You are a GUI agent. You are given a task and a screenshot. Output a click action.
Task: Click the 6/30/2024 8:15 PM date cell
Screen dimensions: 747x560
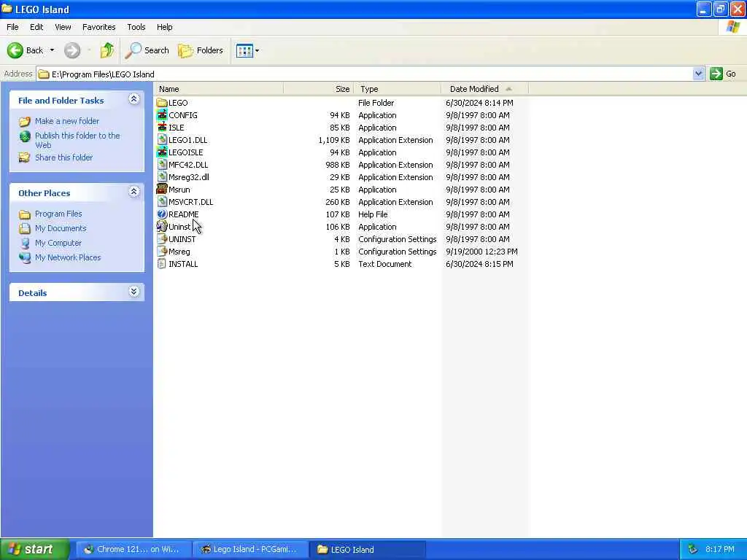coord(479,264)
